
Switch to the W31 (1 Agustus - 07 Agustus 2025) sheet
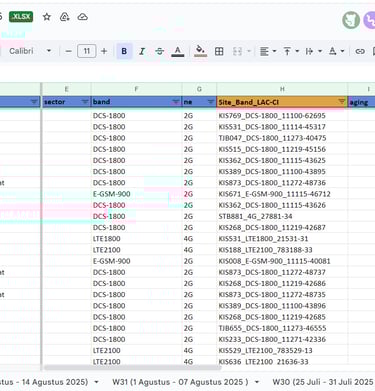point(180,382)
